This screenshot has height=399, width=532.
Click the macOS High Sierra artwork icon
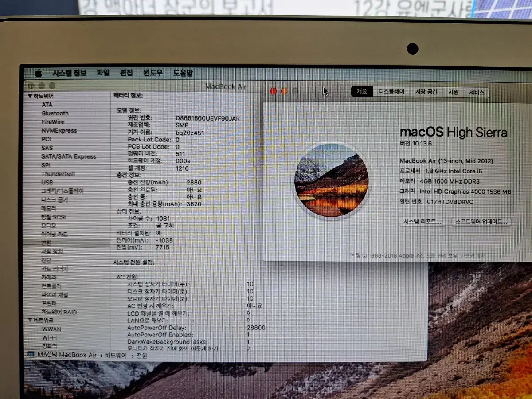[x=331, y=180]
